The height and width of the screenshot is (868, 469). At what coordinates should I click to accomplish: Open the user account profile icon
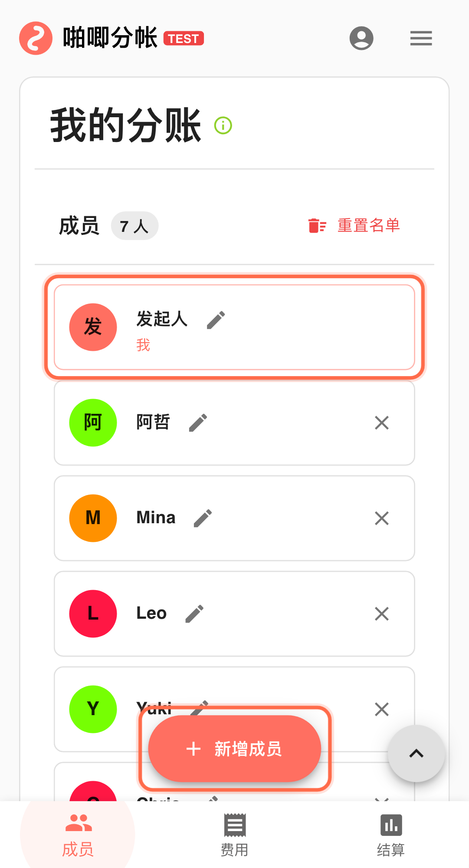pos(361,38)
